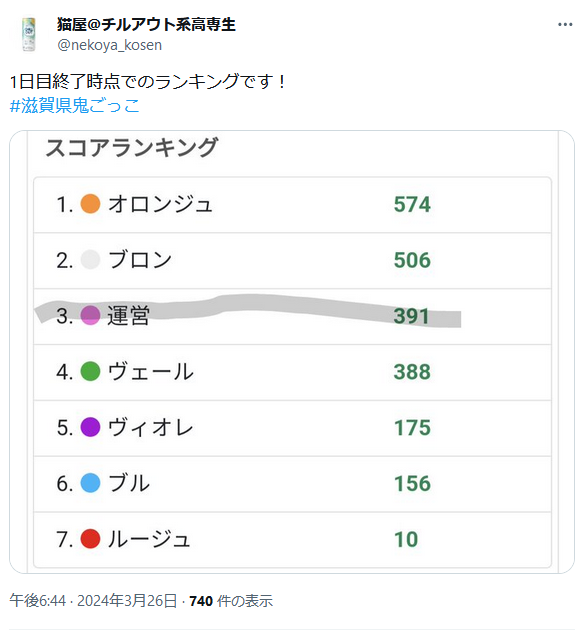The image size is (584, 643).
Task: Open the tweet's three-dot more menu
Action: [x=565, y=25]
